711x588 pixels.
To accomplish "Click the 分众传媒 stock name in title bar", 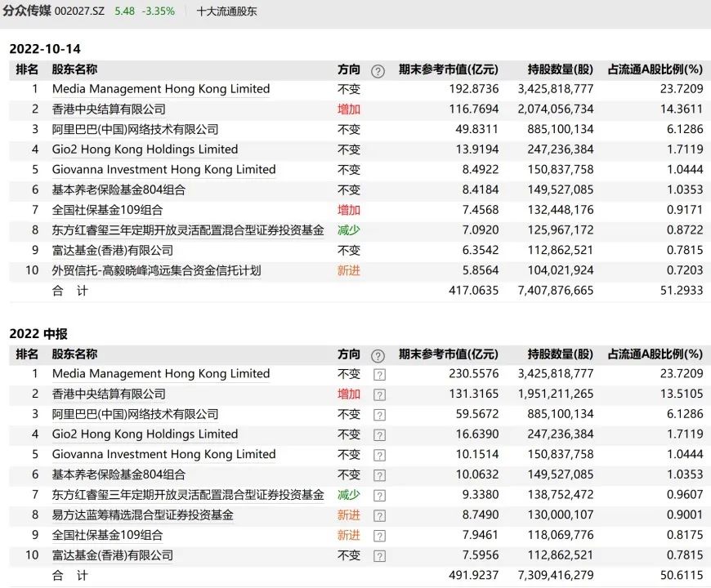I will [27, 11].
